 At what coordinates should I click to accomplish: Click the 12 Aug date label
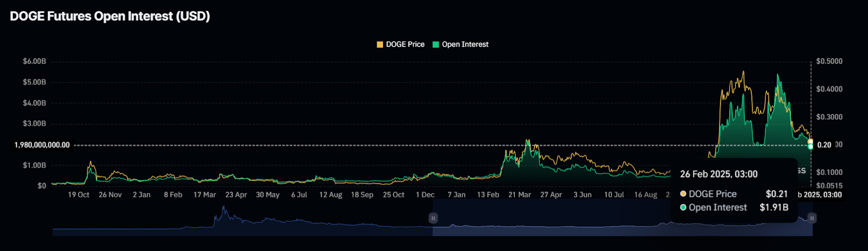click(x=330, y=195)
